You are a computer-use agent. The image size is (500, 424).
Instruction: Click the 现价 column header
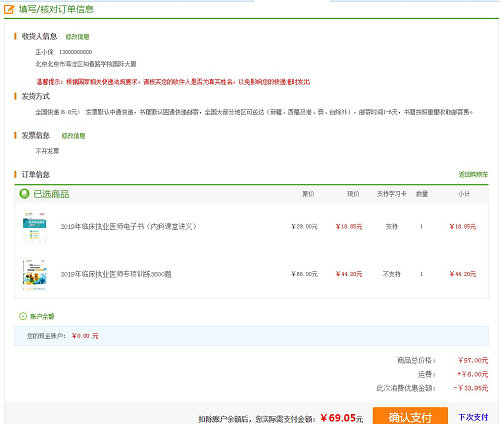click(x=353, y=194)
